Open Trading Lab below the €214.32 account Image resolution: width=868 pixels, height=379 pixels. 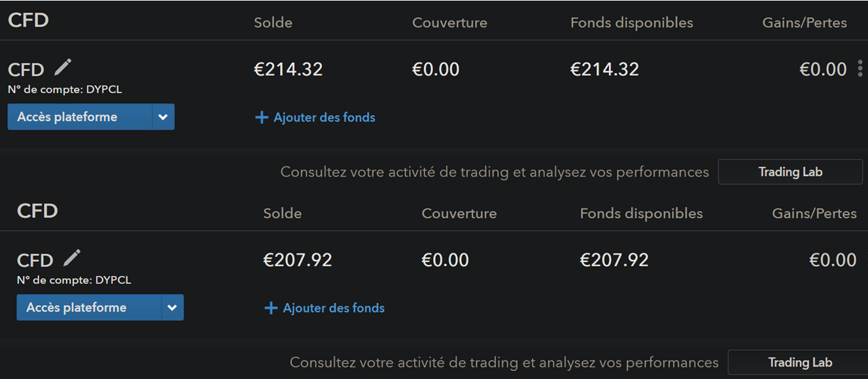coord(790,172)
